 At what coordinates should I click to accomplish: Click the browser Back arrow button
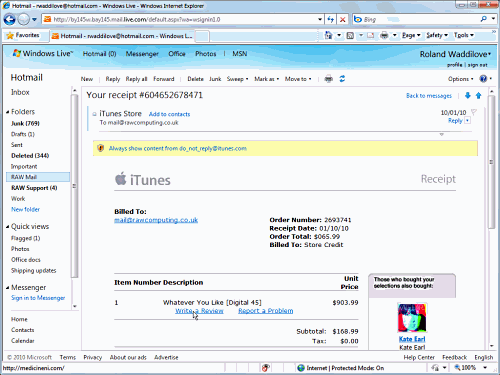pos(9,19)
